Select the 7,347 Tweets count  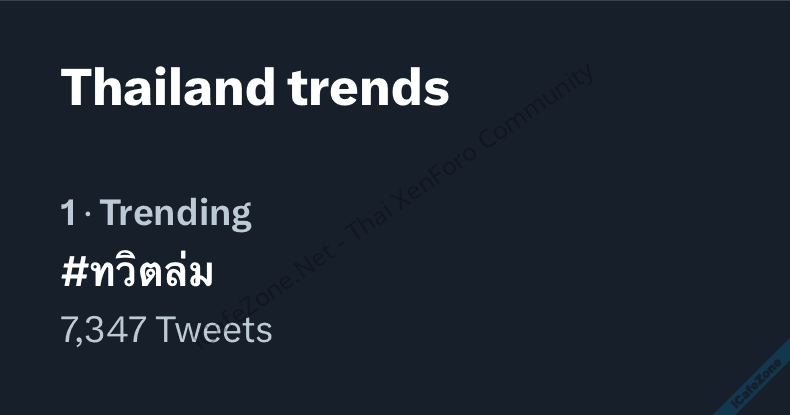[166, 329]
